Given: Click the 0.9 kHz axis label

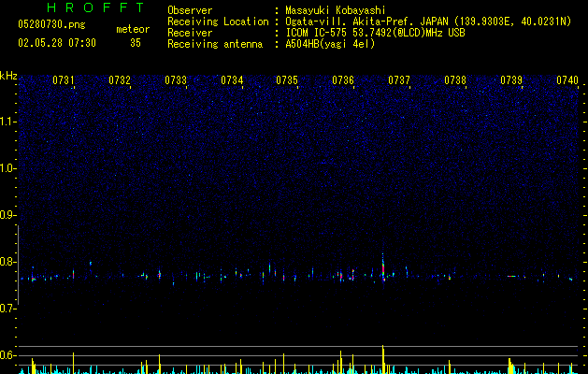Looking at the screenshot, I should click(x=8, y=215).
